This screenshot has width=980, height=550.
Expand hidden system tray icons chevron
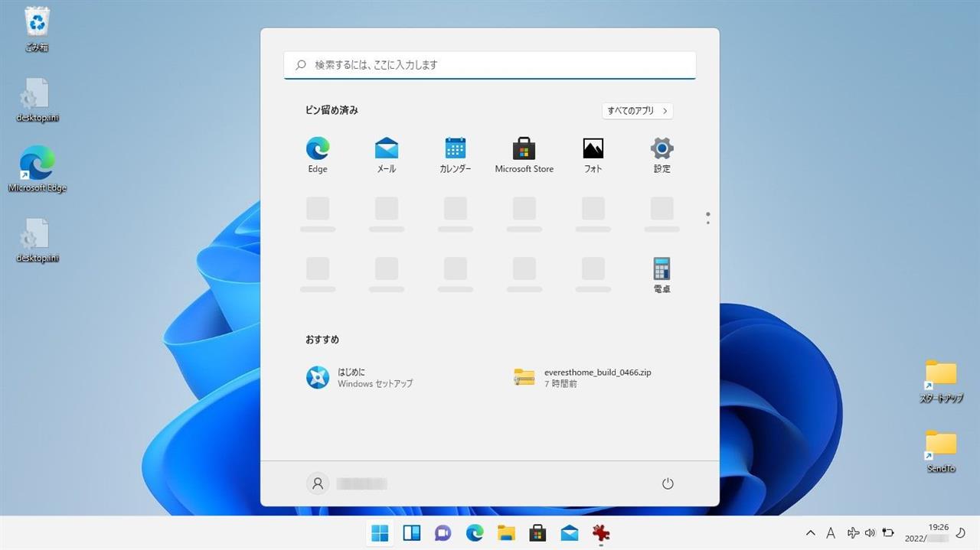[811, 533]
